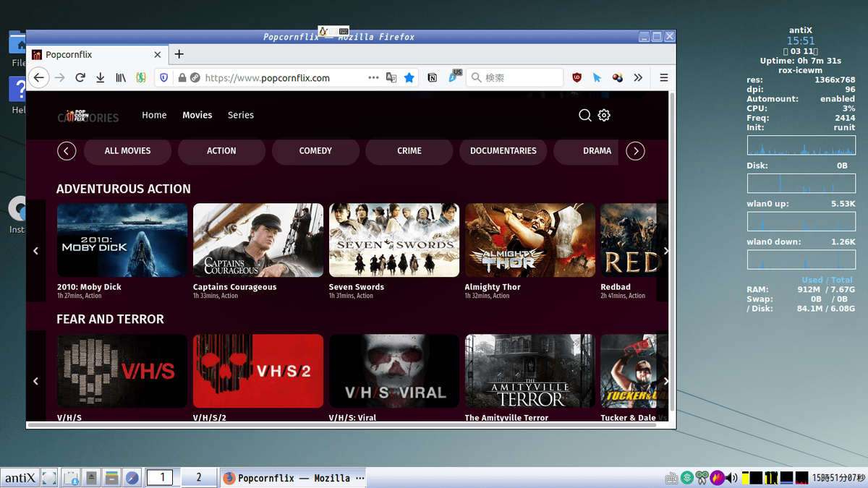This screenshot has width=868, height=488.
Task: Select the COMEDY category pill
Action: 315,151
